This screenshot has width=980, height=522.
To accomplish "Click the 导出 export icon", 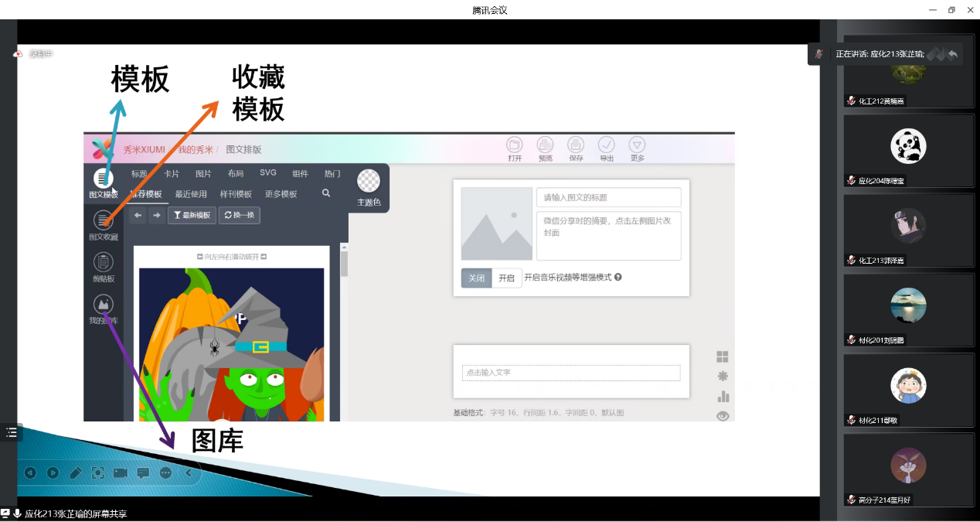I will point(607,145).
